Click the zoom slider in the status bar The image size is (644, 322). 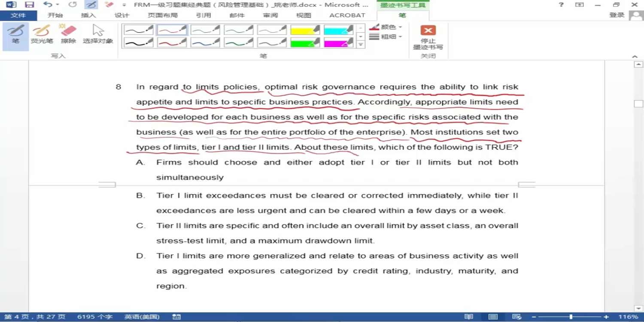[571, 317]
